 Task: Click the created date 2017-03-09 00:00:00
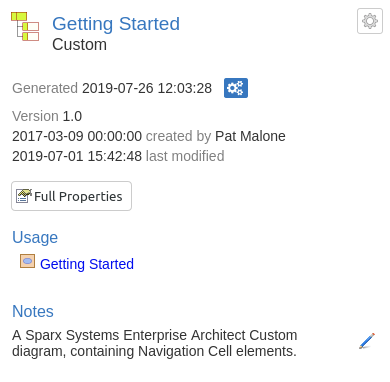click(77, 136)
